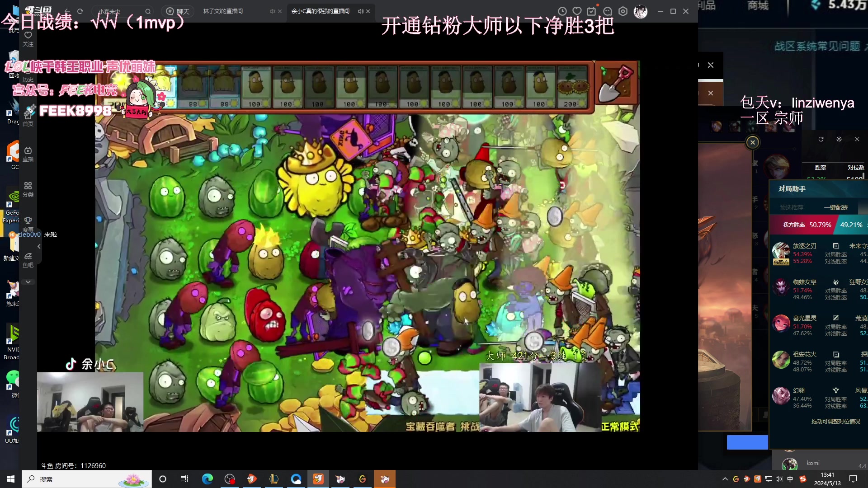
Task: Launch Microsoft Edge from the taskbar
Action: pyautogui.click(x=207, y=479)
